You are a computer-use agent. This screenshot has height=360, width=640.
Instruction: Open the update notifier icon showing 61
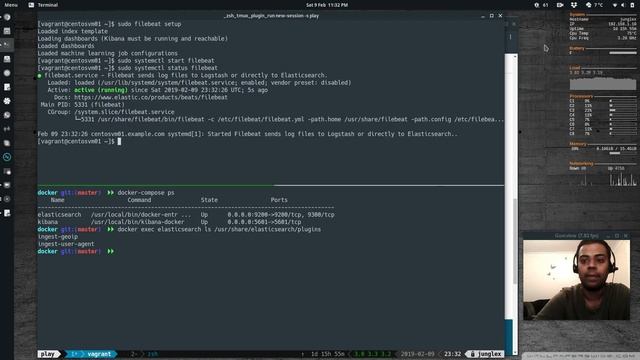pos(541,5)
